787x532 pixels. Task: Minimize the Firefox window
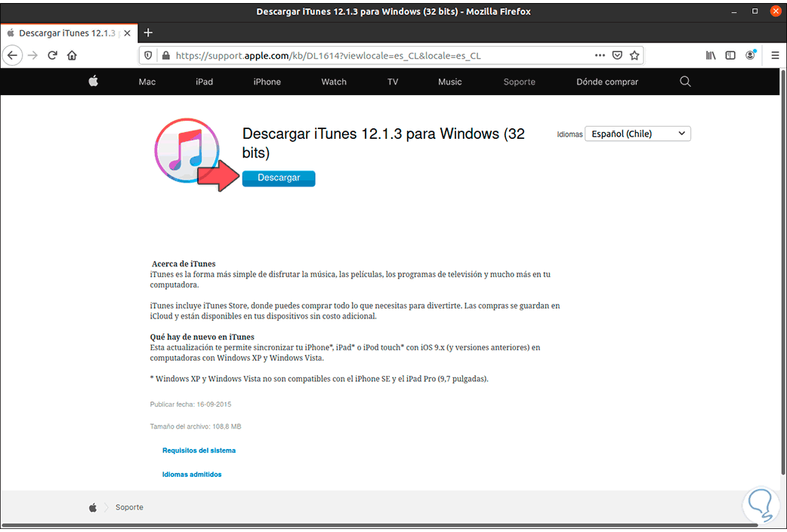click(734, 11)
